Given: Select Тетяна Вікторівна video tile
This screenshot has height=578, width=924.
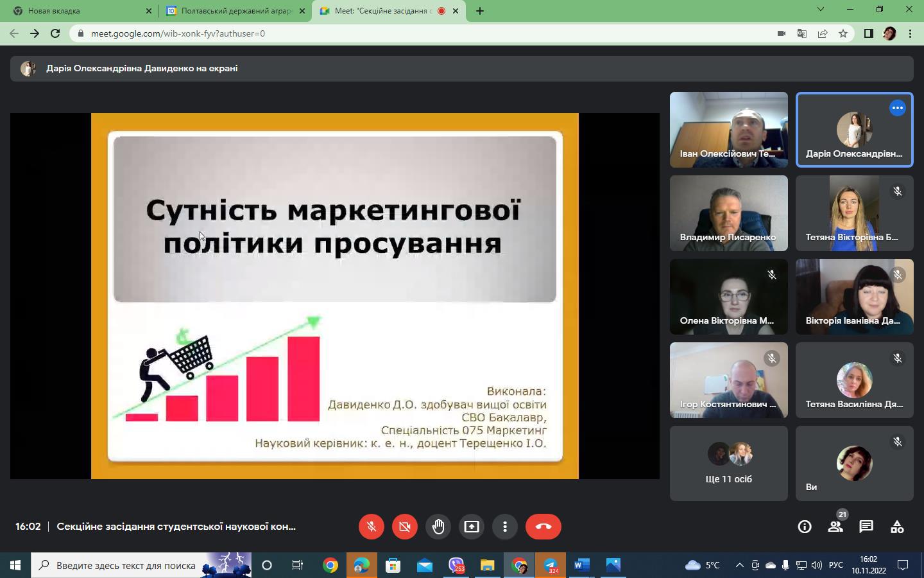Looking at the screenshot, I should point(855,213).
